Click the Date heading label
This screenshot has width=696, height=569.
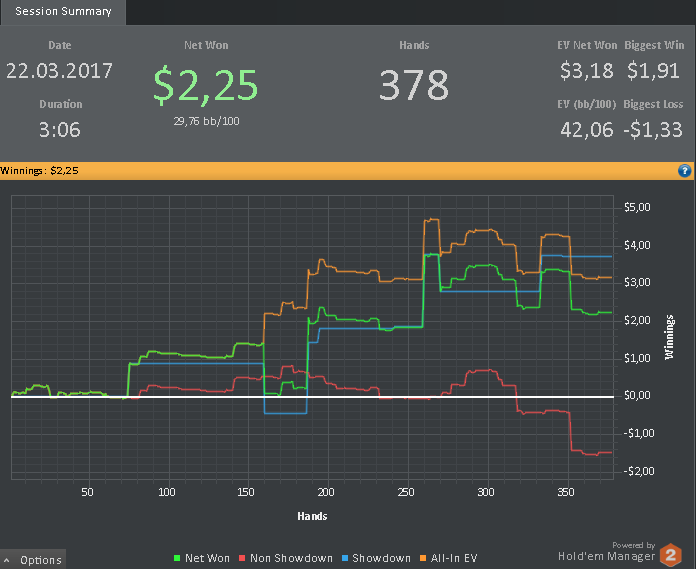click(x=59, y=45)
